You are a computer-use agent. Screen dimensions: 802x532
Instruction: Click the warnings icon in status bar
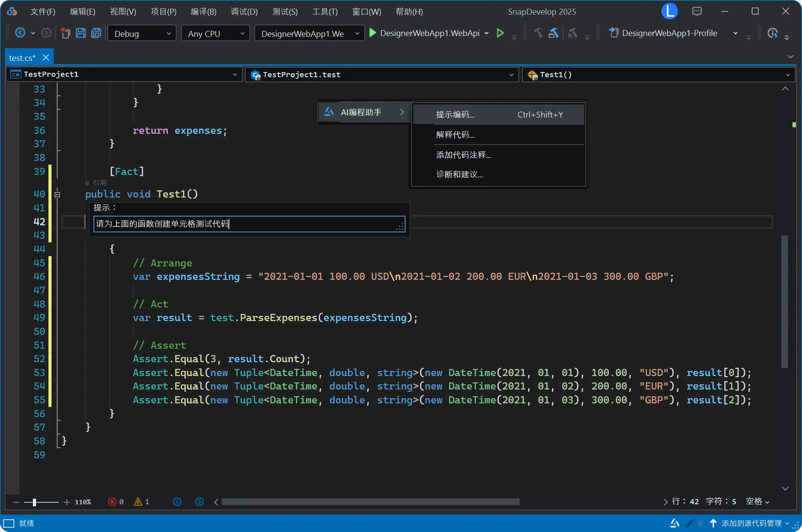[138, 502]
